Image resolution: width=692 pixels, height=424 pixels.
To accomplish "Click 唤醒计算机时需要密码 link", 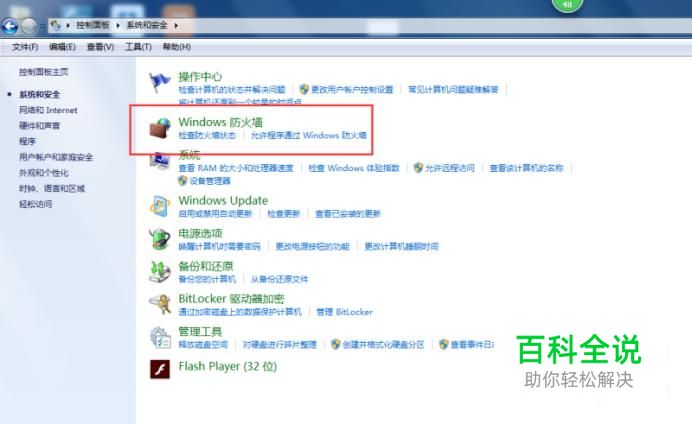I will [219, 247].
